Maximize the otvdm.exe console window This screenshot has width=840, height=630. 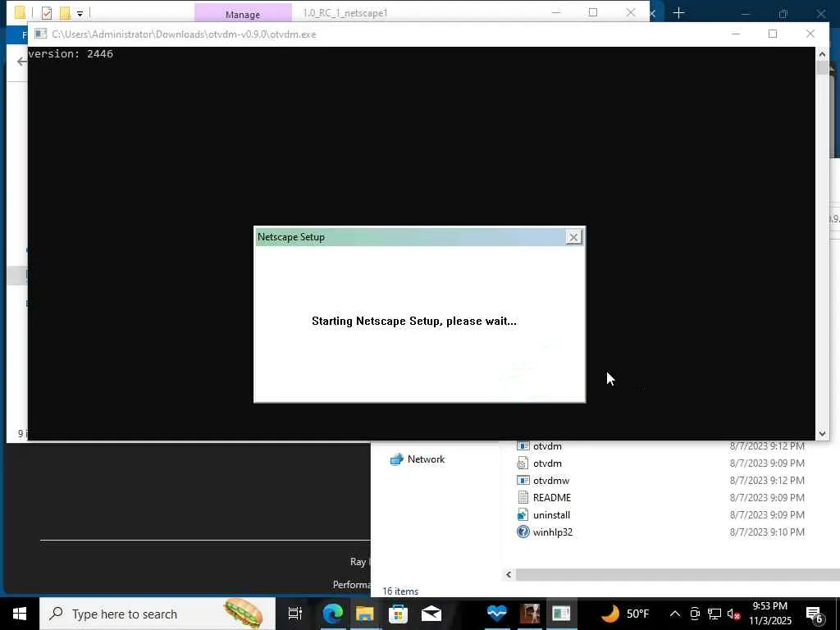click(x=773, y=34)
